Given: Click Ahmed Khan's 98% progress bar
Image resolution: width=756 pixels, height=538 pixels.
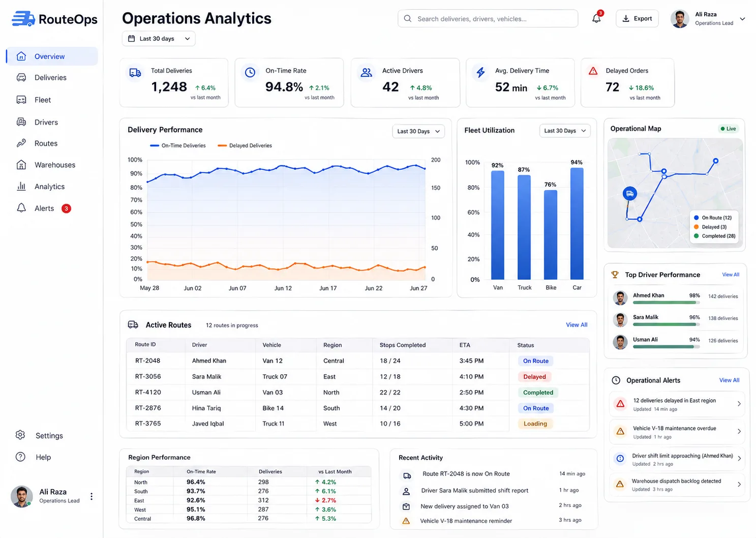Looking at the screenshot, I should (x=666, y=303).
